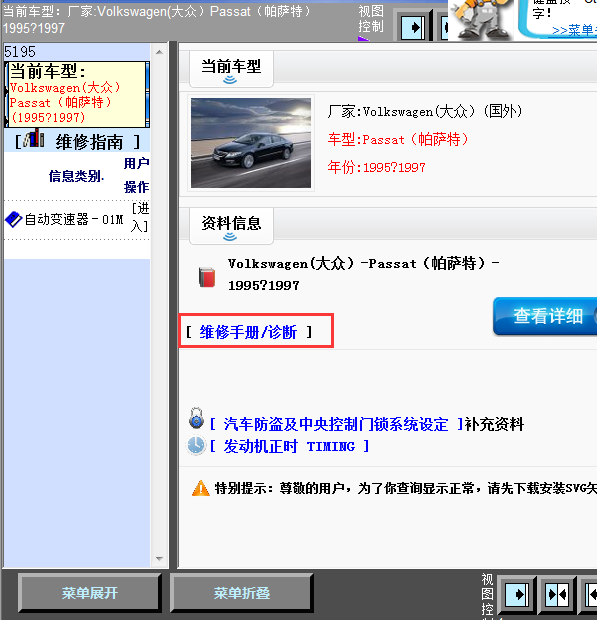Open 维修手册/诊断 link
The width and height of the screenshot is (597, 620).
pyautogui.click(x=248, y=332)
